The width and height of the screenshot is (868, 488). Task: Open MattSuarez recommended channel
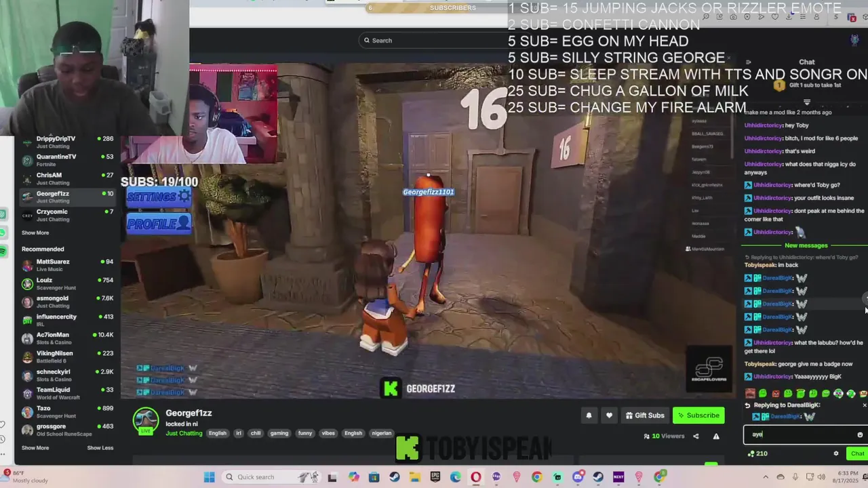click(x=67, y=265)
